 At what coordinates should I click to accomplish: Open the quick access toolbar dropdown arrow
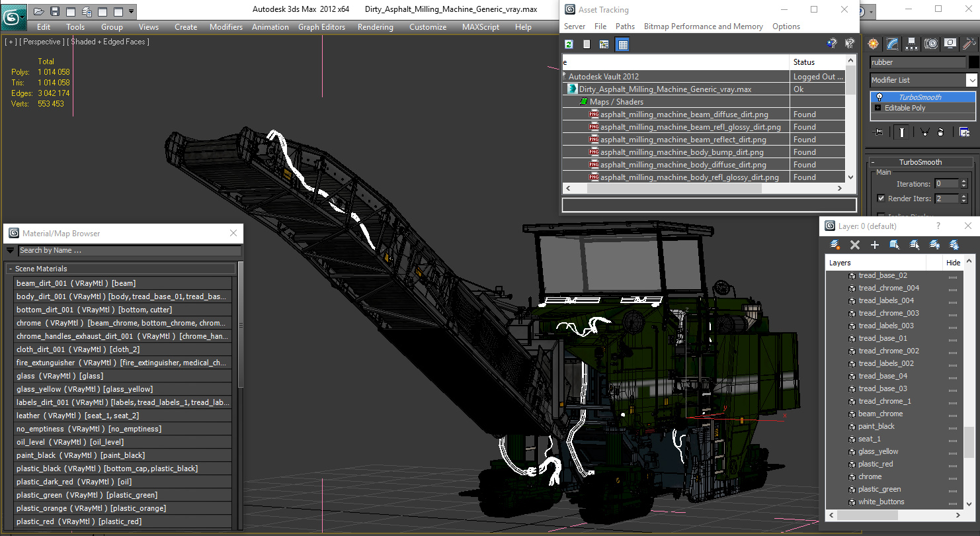(131, 11)
